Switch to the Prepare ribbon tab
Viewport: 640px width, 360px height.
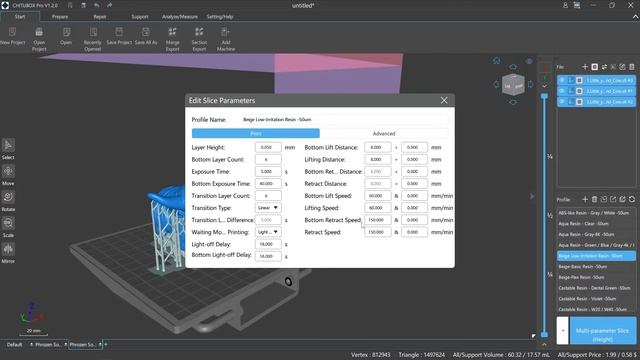click(x=60, y=17)
